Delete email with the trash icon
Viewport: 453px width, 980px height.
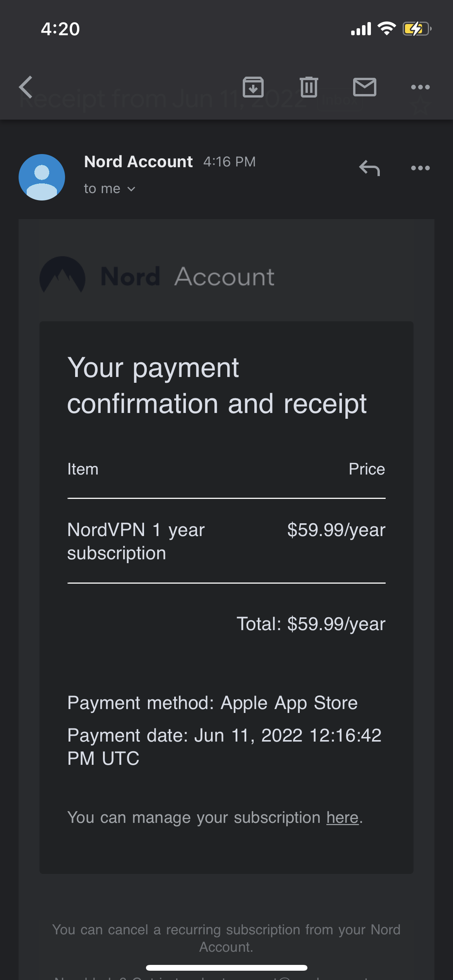[309, 87]
